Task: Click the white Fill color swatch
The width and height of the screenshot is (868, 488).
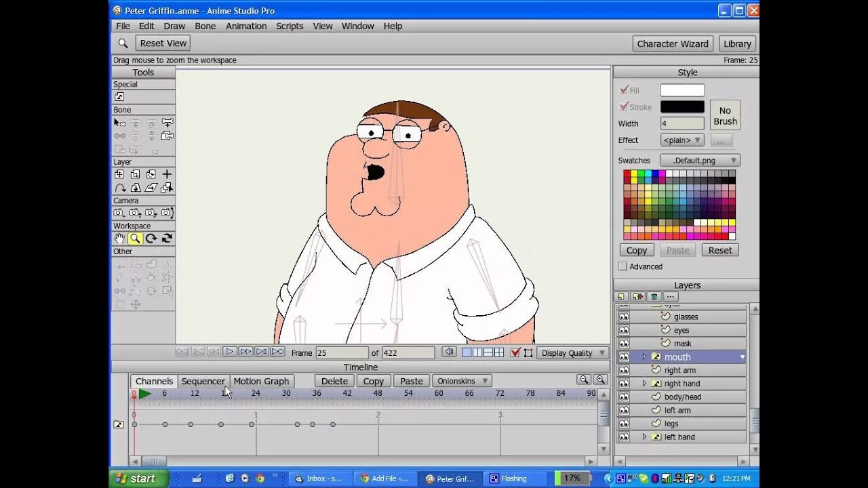Action: point(682,90)
